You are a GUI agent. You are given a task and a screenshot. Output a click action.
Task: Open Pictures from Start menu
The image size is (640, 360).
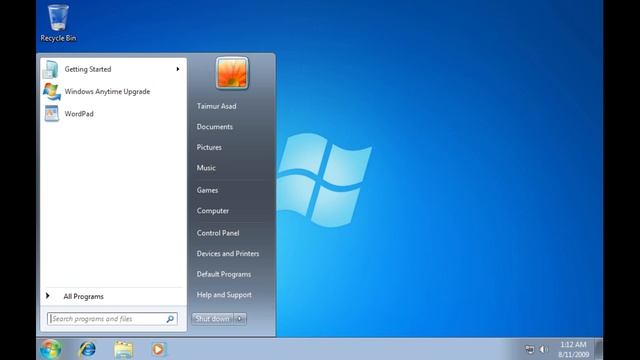(209, 147)
